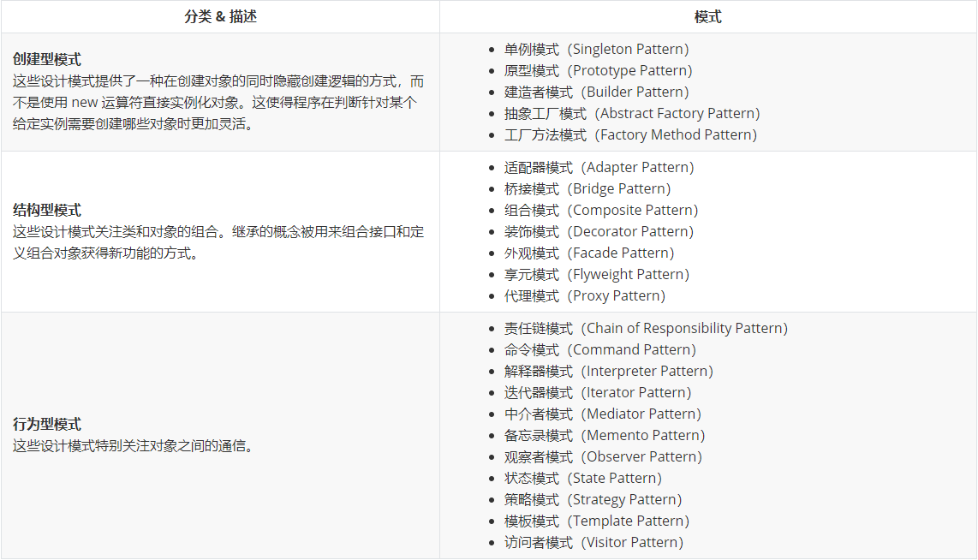Click the Decorator Pattern entry
This screenshot has height=560, width=978.
coord(599,232)
